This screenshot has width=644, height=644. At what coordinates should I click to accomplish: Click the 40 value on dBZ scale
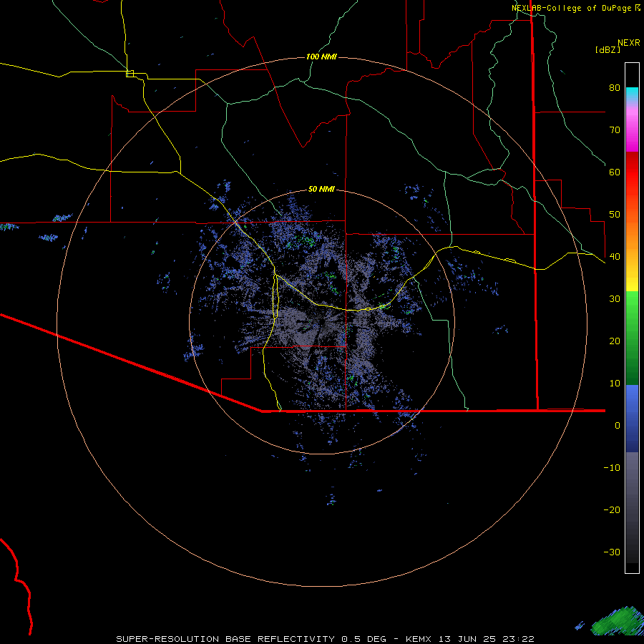pos(615,257)
